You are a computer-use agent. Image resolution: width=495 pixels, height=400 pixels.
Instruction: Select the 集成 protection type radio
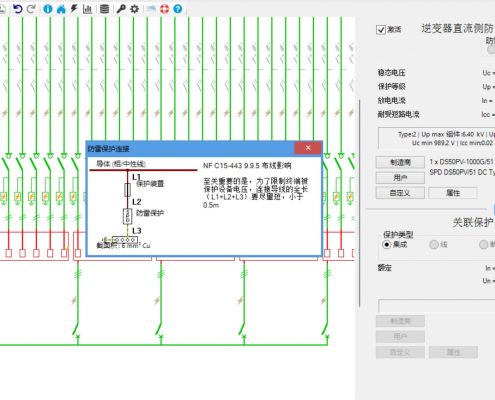point(386,245)
